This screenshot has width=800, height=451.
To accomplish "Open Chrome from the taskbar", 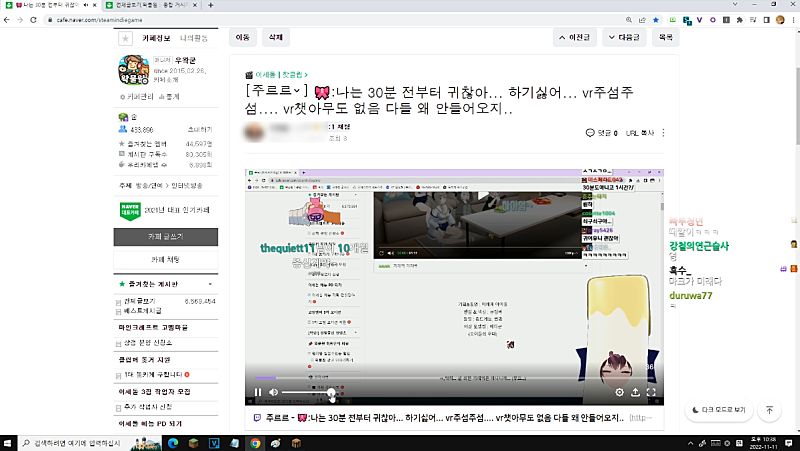I will (x=255, y=443).
